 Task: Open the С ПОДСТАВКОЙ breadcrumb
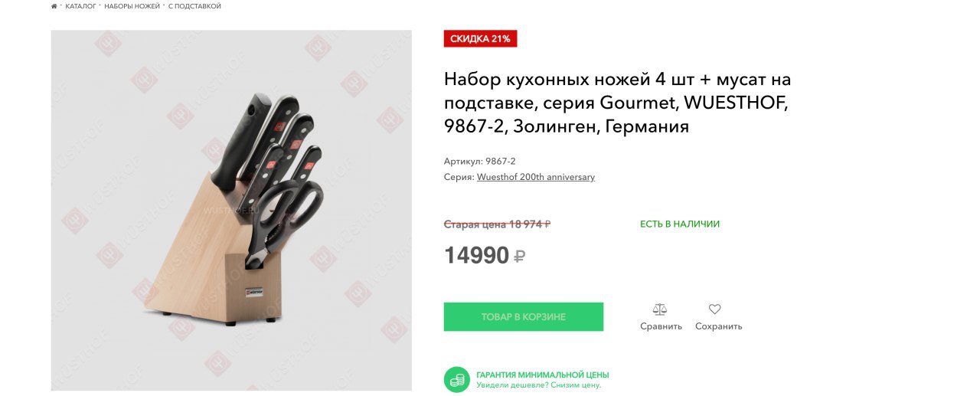194,6
